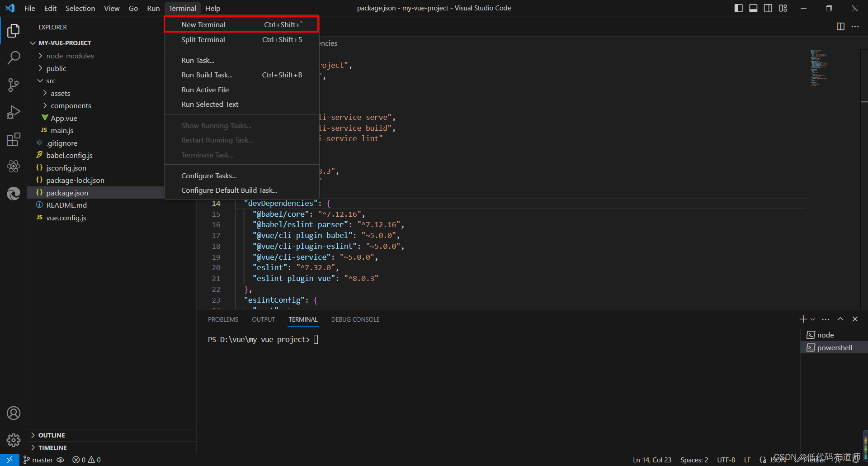This screenshot has width=868, height=466.
Task: Change encoding via UTF-8 indicator
Action: [x=726, y=460]
